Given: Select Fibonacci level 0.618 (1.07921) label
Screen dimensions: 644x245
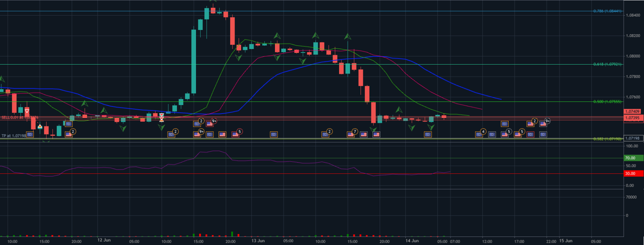Looking at the screenshot, I should (607, 64).
